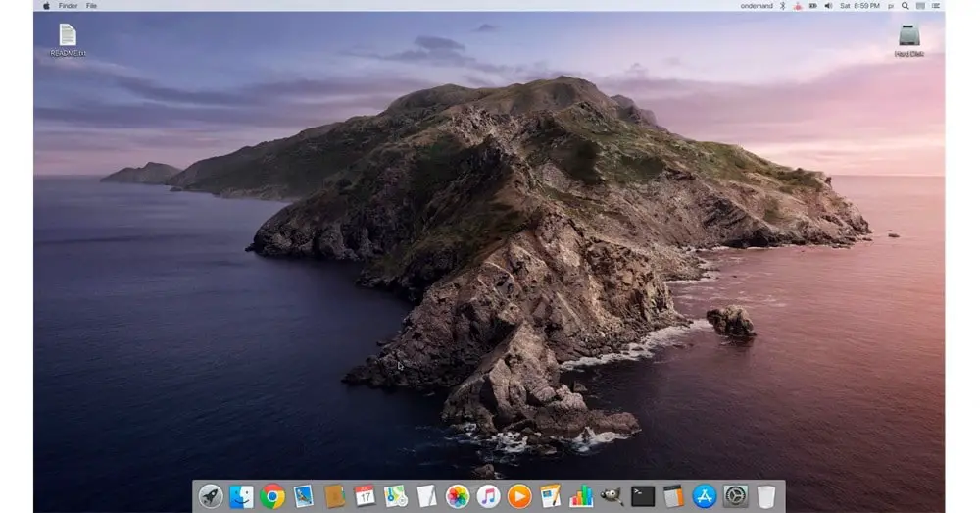980x513 pixels.
Task: Open the GIMP app from dock
Action: tap(612, 496)
